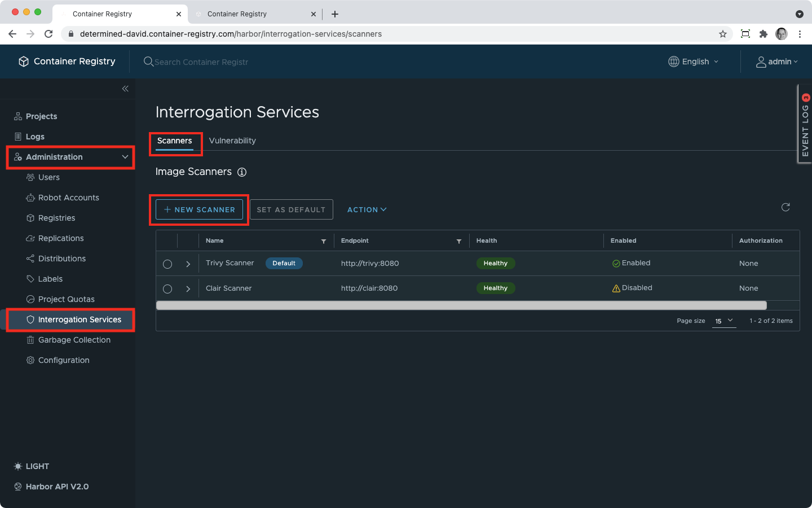812x508 pixels.
Task: Click the browser reload icon
Action: [x=48, y=34]
